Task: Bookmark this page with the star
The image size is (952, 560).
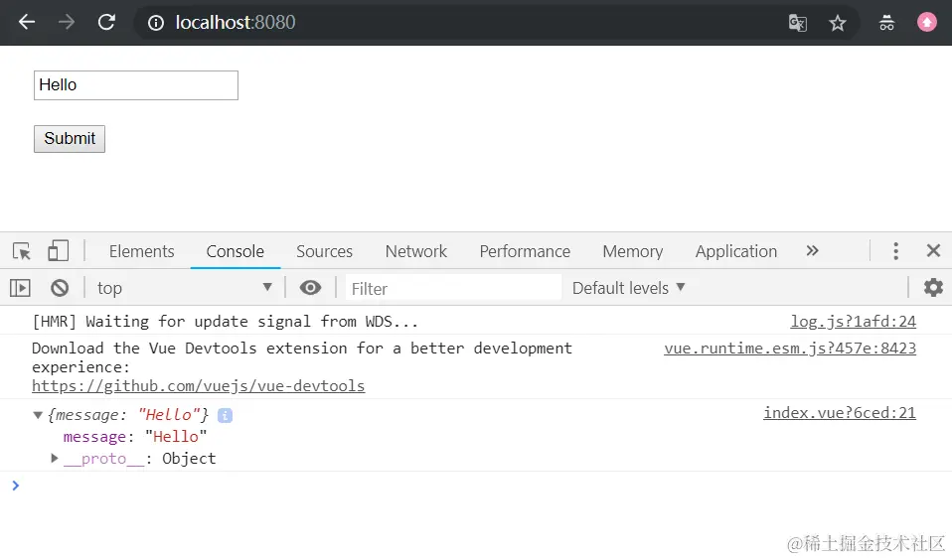Action: [x=838, y=23]
